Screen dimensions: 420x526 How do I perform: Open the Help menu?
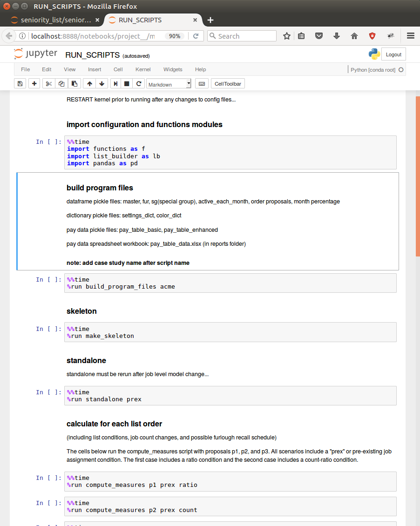201,69
